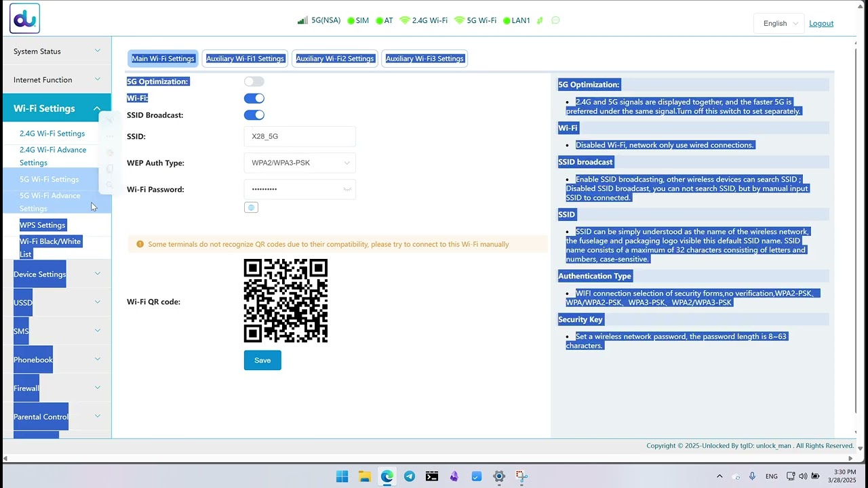
Task: Click the microphone icon in system tray
Action: pos(752,476)
